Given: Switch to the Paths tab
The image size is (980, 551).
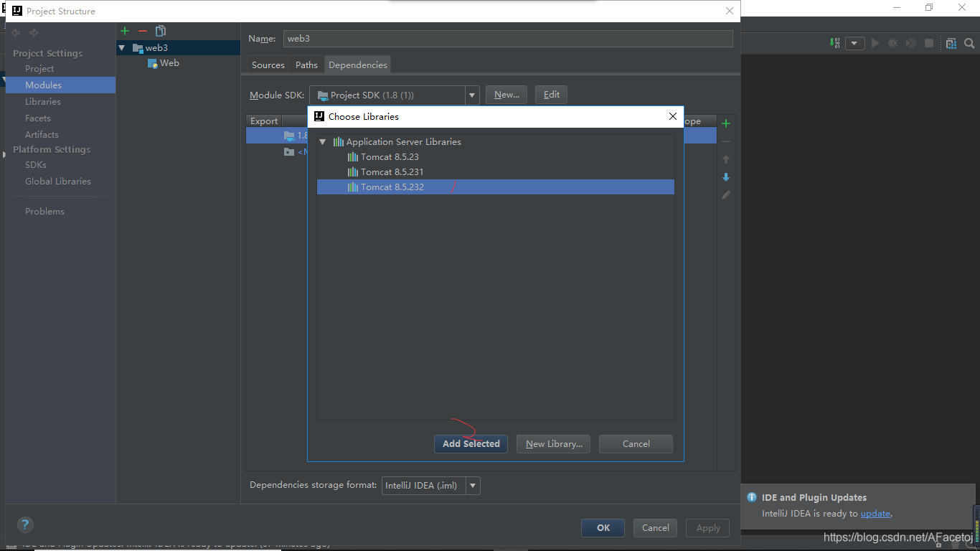Looking at the screenshot, I should [x=306, y=65].
